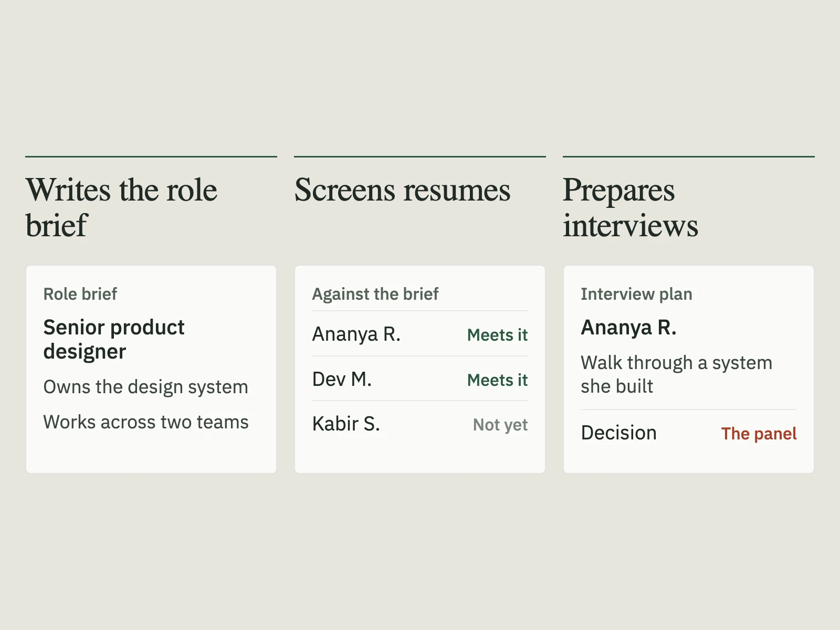Viewport: 840px width, 630px height.
Task: Click the 'Interview plan' label
Action: coord(636,294)
